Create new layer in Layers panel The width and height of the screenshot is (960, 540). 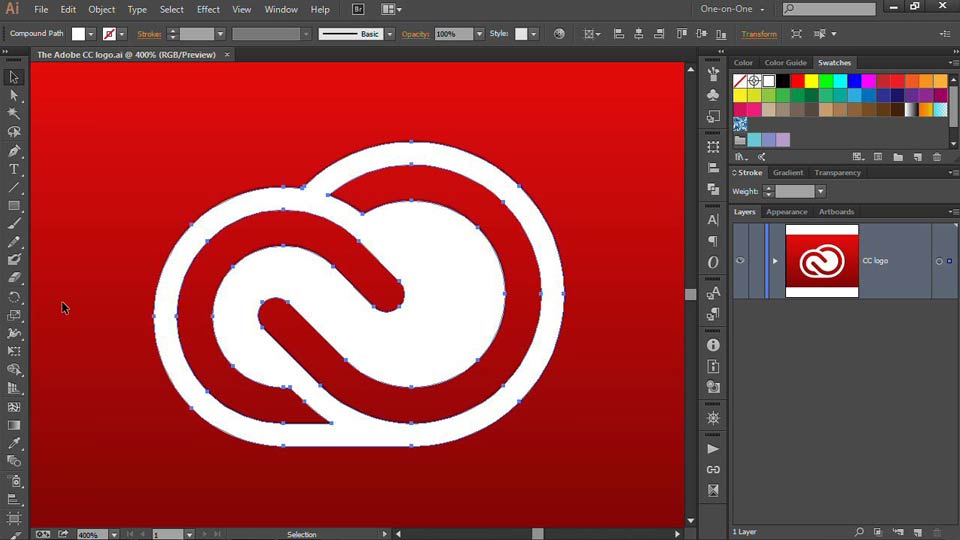(918, 532)
